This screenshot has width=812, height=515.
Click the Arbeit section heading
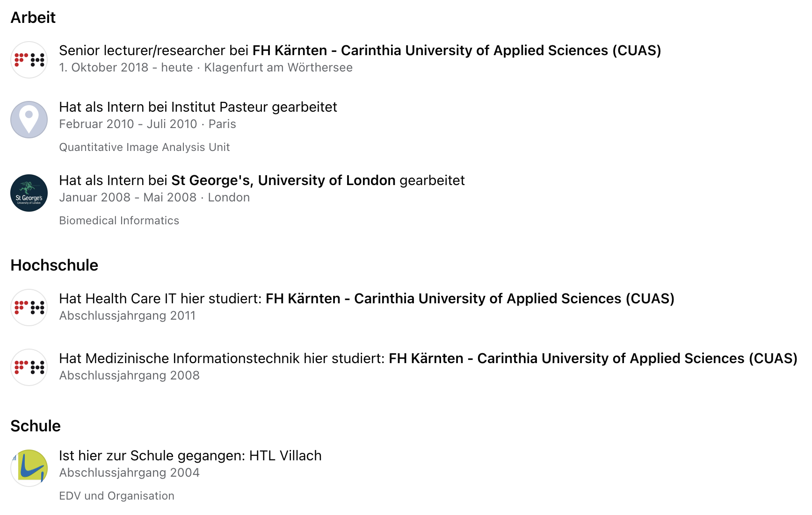click(x=33, y=17)
